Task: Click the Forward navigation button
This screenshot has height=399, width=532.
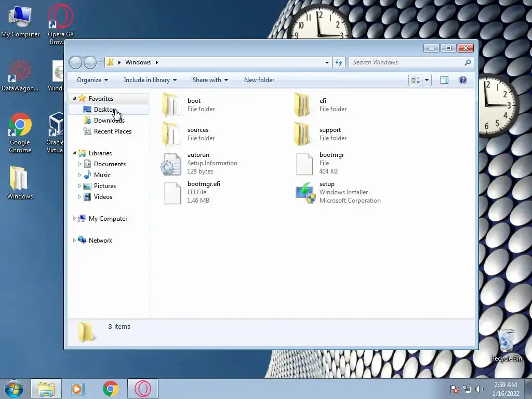Action: click(x=90, y=62)
